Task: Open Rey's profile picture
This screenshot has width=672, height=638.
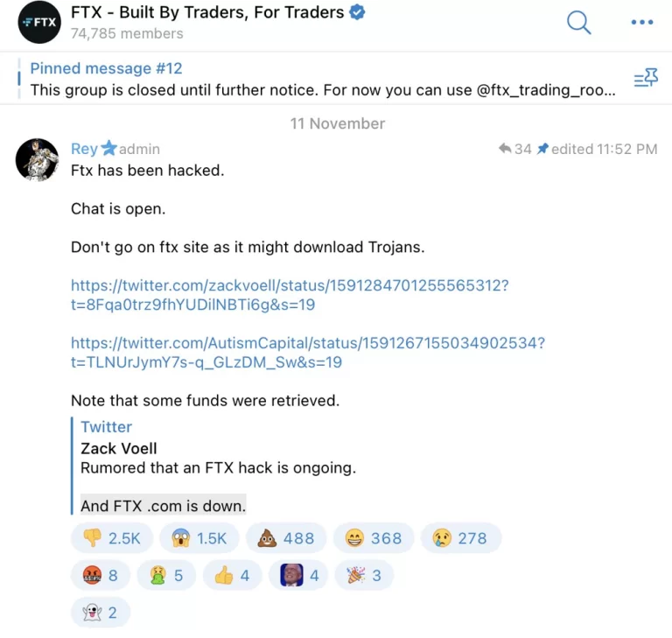Action: 38,159
